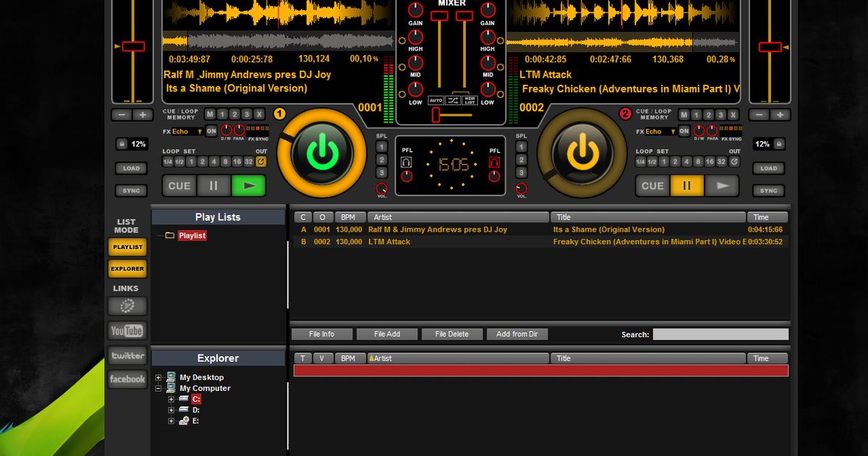Image resolution: width=868 pixels, height=456 pixels.
Task: Open the YouTube link icon
Action: pyautogui.click(x=127, y=330)
